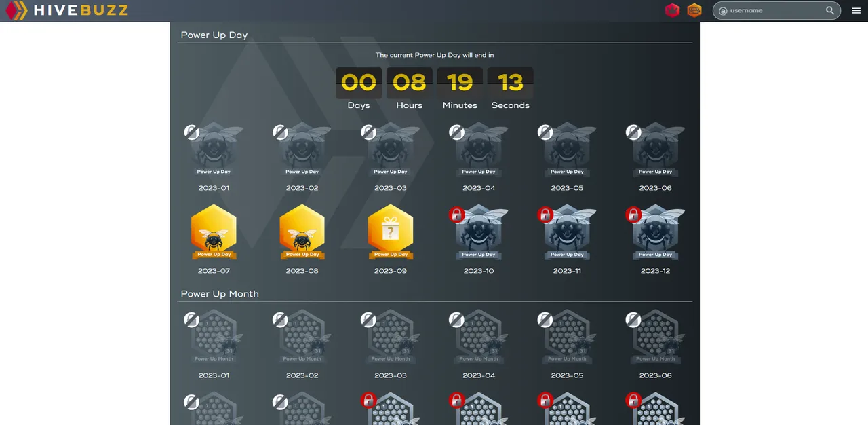Click the locked 2023-10 Power Up Day badge

pyautogui.click(x=479, y=232)
